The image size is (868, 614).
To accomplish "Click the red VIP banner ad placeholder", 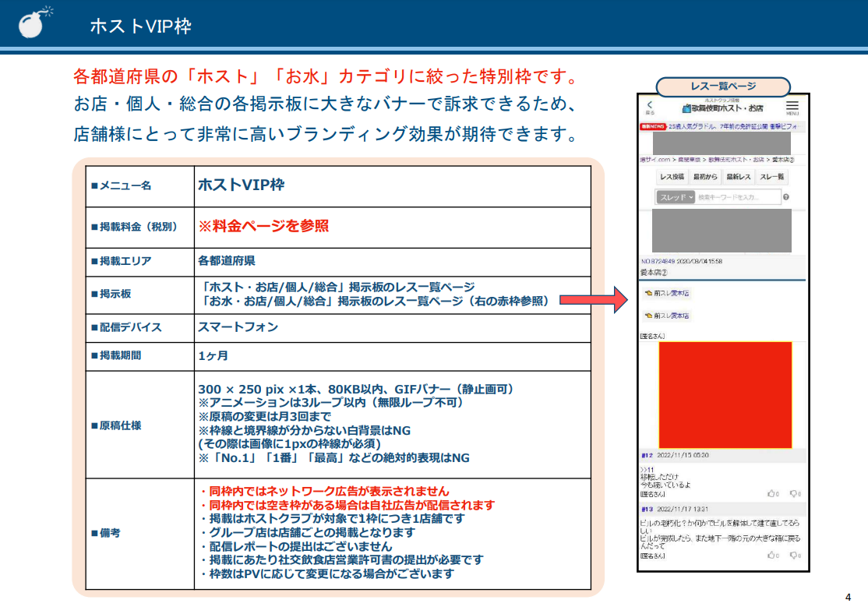I will point(725,395).
